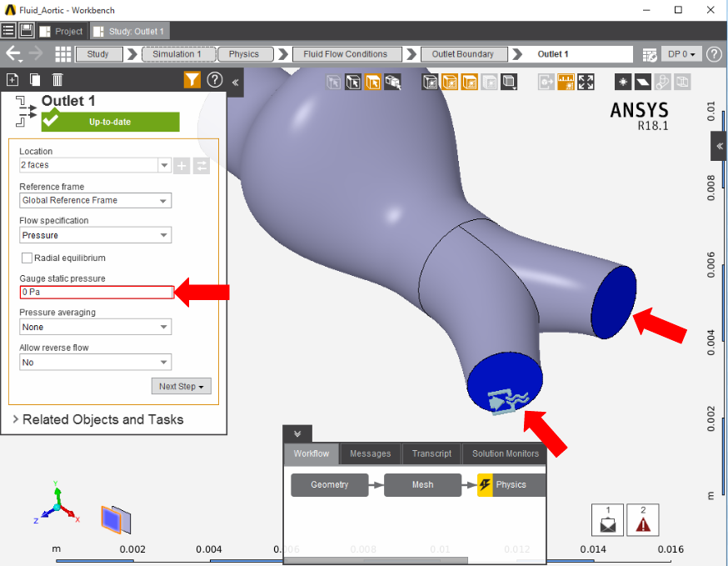Toggle the first dark display-mode cube icon
The height and width of the screenshot is (566, 728).
pos(431,83)
